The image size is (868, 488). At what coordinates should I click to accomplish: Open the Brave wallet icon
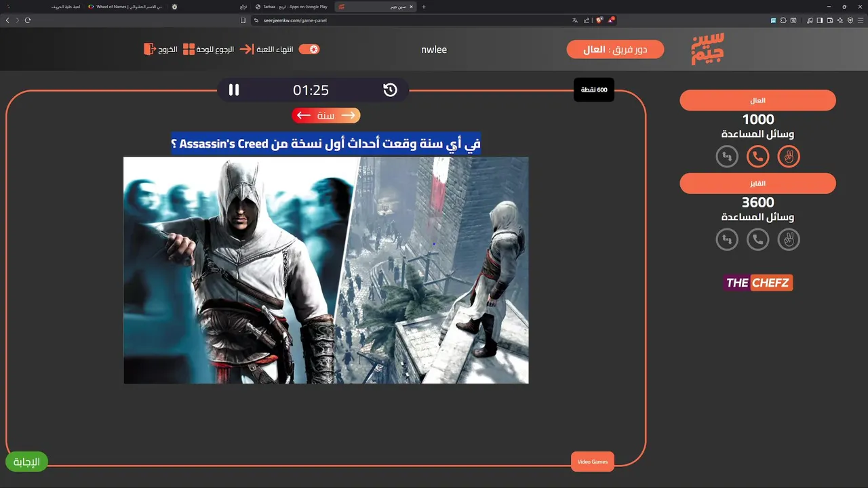coord(830,20)
